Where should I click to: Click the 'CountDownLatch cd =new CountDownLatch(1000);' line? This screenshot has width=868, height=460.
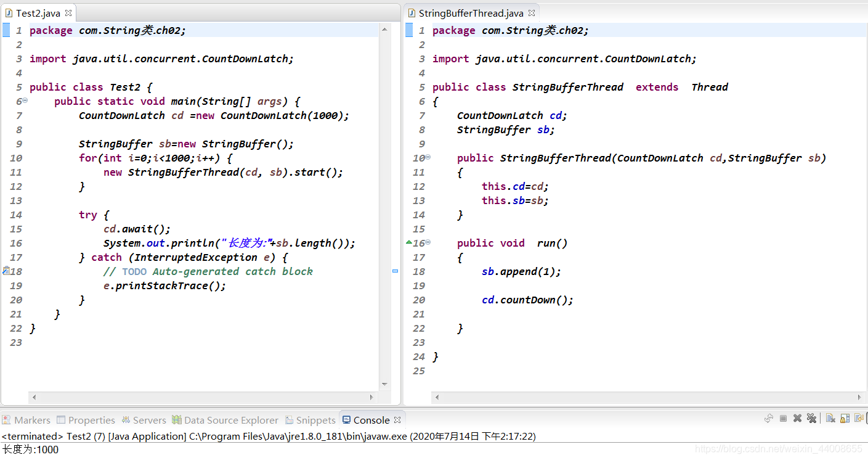[214, 115]
